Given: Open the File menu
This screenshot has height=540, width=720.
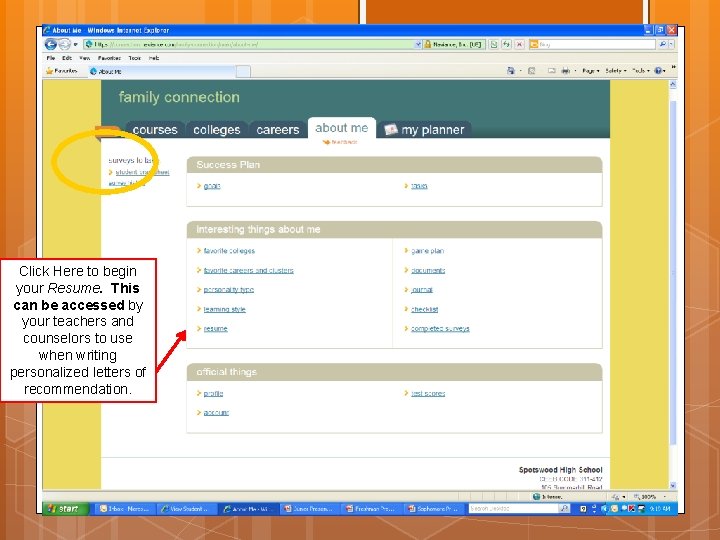Looking at the screenshot, I should 51,58.
